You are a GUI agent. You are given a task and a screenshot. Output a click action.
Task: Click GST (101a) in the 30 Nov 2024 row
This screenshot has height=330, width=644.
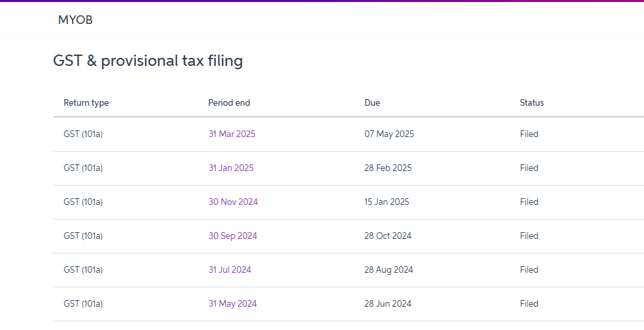tap(83, 202)
